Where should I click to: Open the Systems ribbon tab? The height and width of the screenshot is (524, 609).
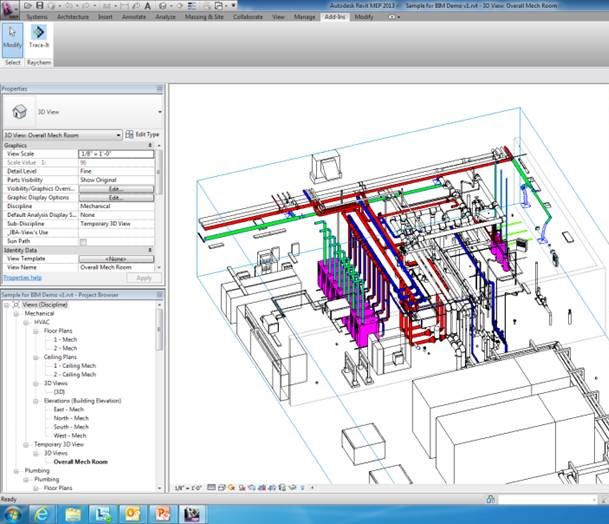pos(37,17)
